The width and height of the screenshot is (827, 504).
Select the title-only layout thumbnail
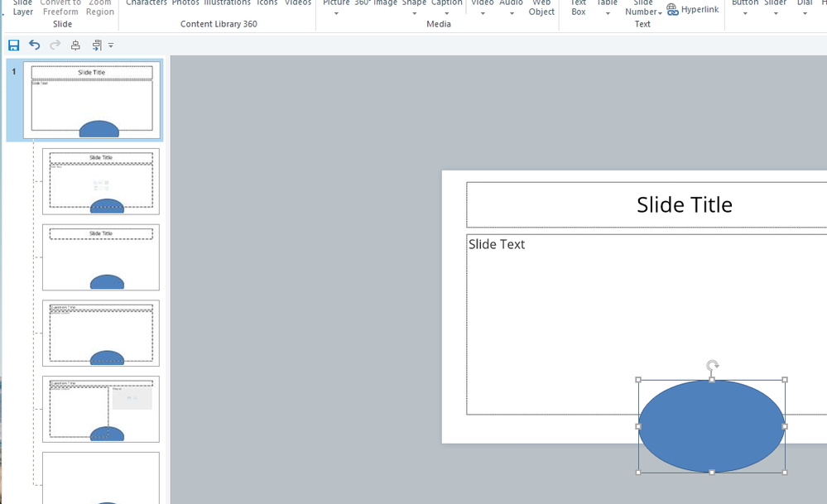pos(100,257)
